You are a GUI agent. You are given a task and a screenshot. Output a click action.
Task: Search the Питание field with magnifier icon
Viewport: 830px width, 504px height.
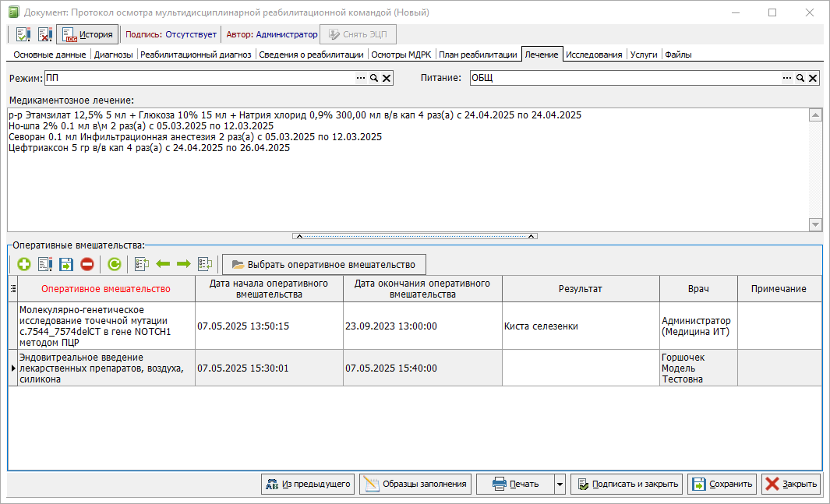point(800,78)
